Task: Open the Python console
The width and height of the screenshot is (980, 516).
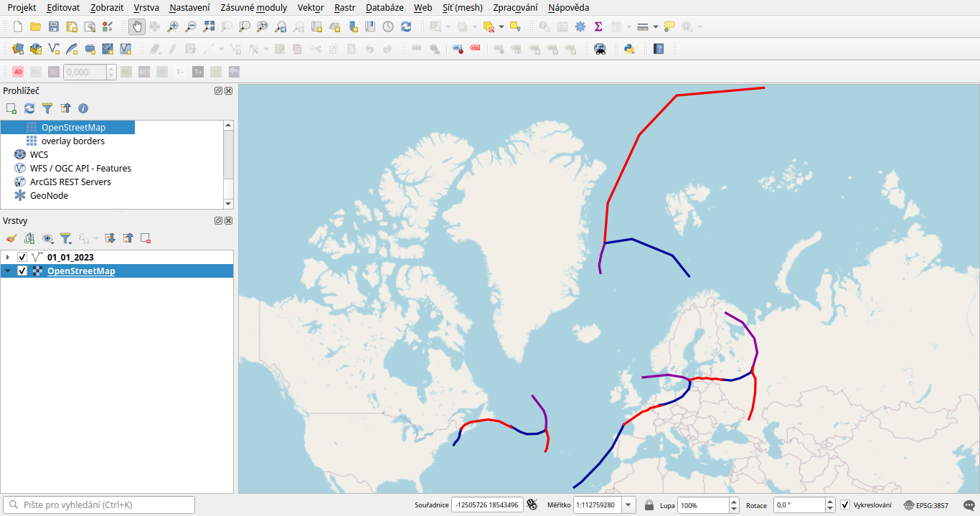Action: click(x=629, y=49)
